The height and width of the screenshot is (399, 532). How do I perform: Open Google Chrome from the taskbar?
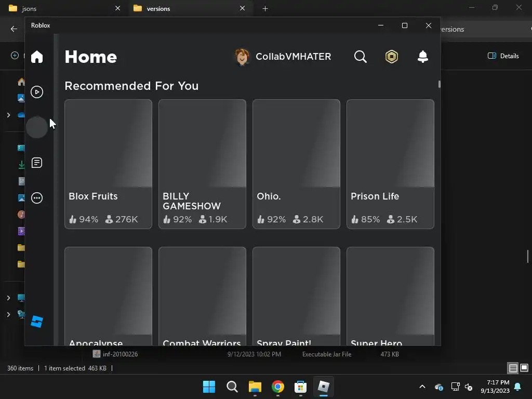pyautogui.click(x=278, y=387)
